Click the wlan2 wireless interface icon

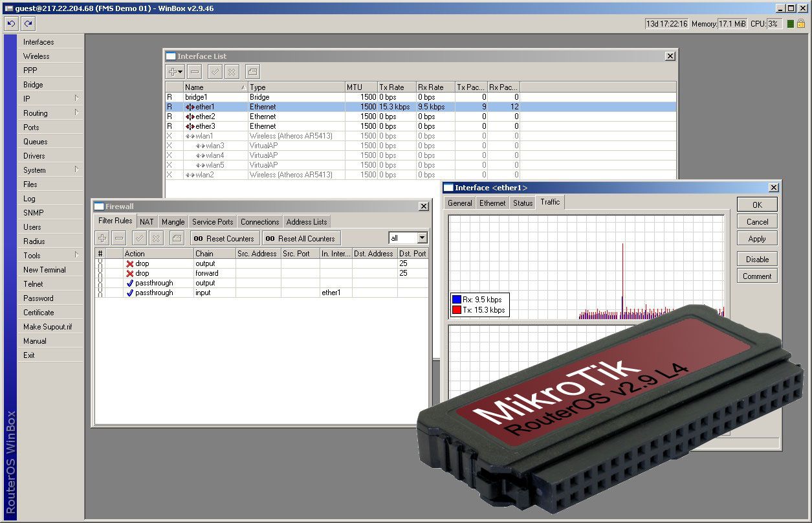[x=190, y=175]
